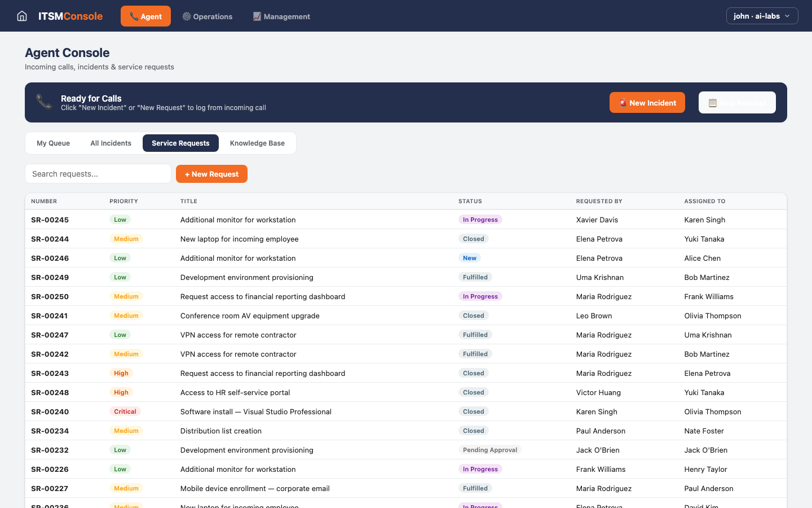Switch to the My Queue tab
This screenshot has height=508, width=812.
[x=53, y=143]
